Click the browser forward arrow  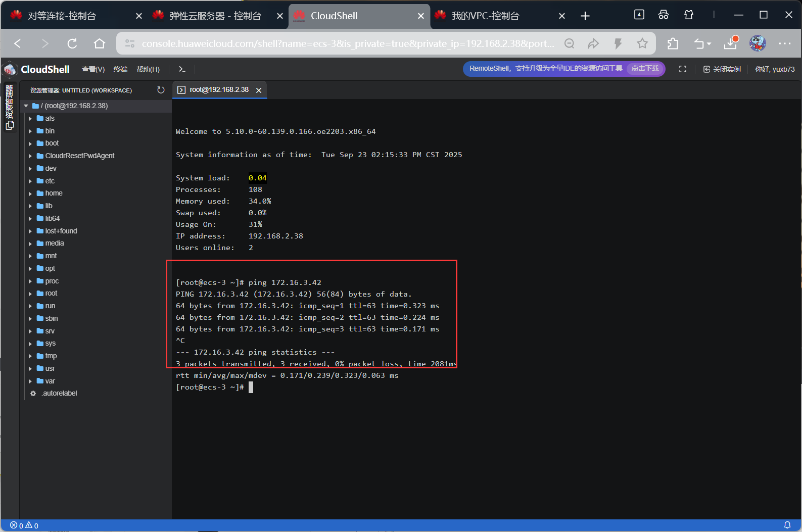(45, 43)
